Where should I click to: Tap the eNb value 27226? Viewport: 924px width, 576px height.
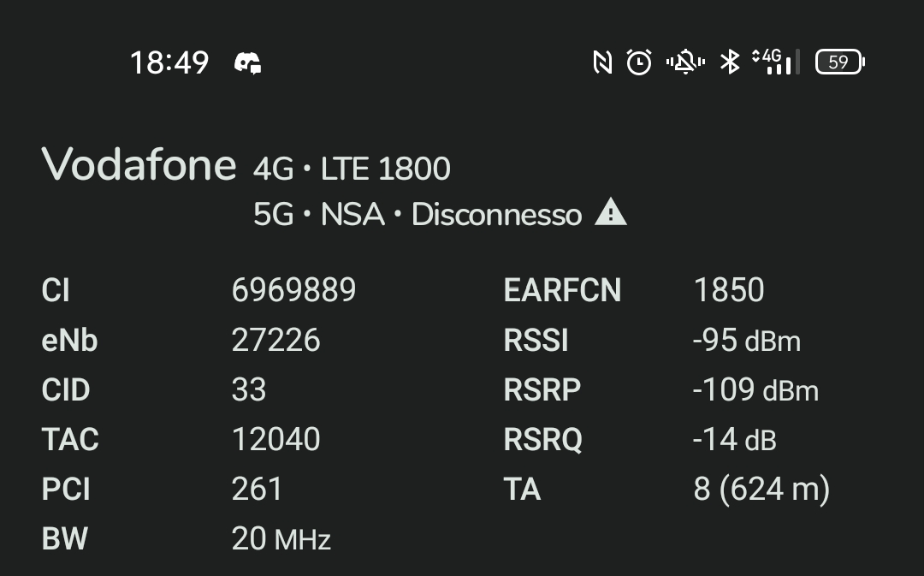275,340
